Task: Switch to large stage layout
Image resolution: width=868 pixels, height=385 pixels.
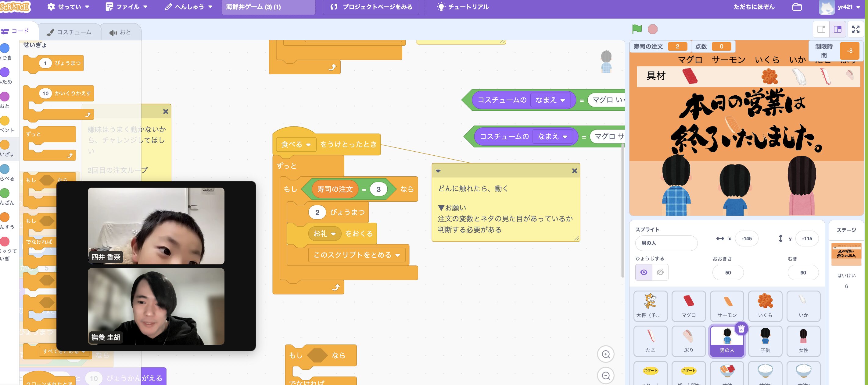Action: click(837, 29)
